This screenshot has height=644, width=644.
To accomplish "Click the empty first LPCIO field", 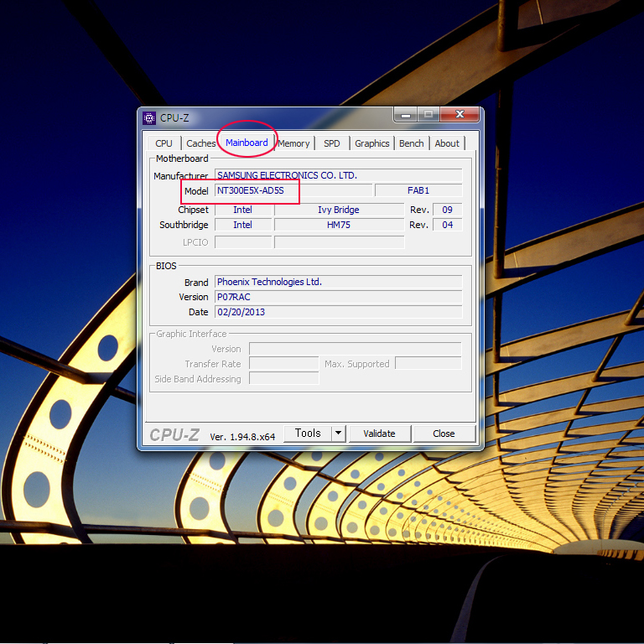I will pyautogui.click(x=243, y=242).
